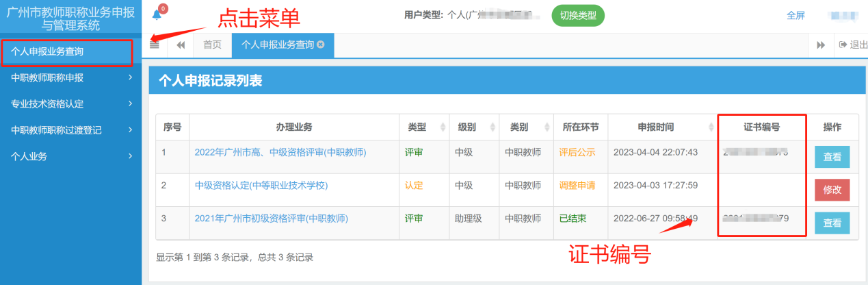The height and width of the screenshot is (285, 868).
Task: Expand 专业技术资格认定 sidebar menu
Action: point(70,104)
